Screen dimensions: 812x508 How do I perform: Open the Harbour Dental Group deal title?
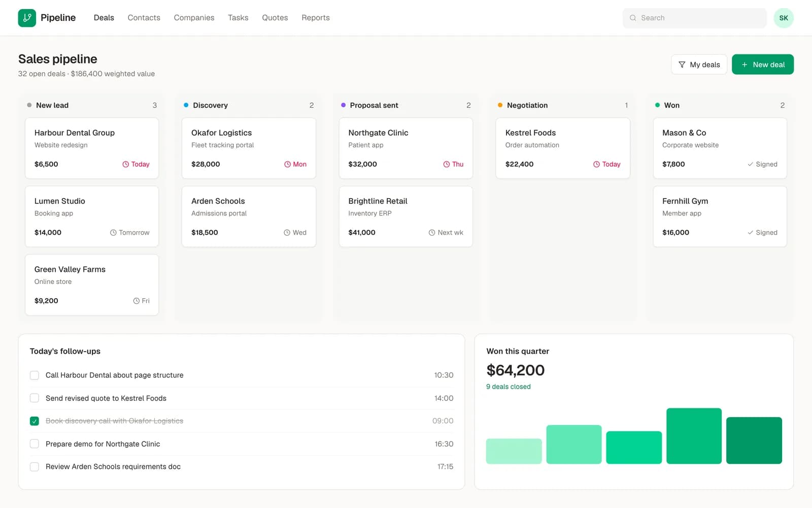click(x=75, y=133)
